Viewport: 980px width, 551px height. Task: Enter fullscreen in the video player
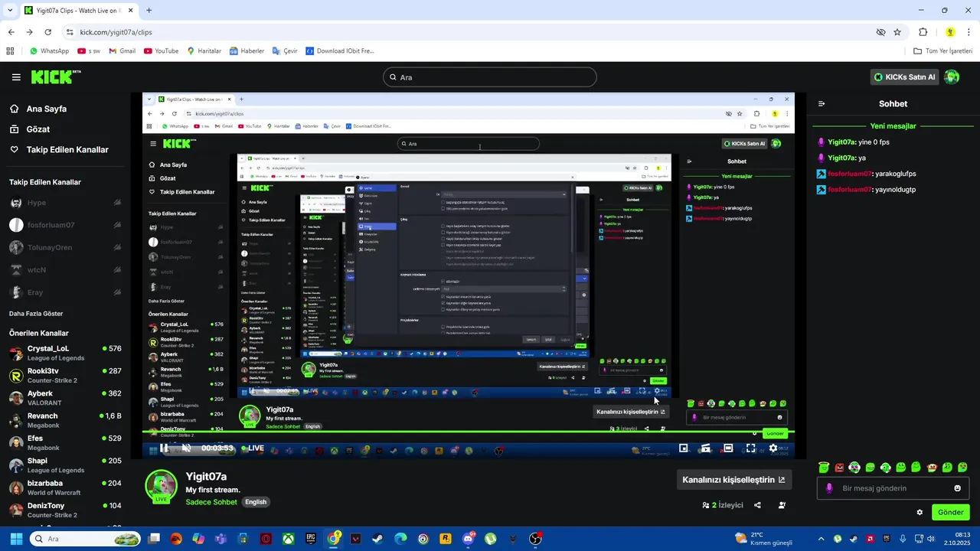[x=751, y=448]
